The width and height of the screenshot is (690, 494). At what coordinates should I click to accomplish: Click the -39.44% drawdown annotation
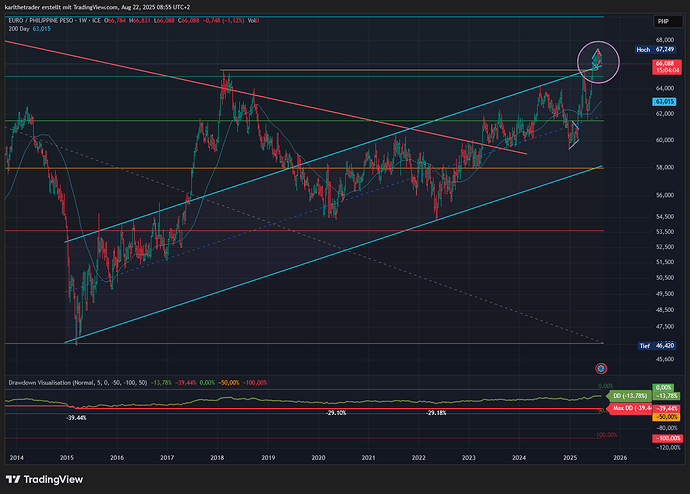tap(75, 417)
